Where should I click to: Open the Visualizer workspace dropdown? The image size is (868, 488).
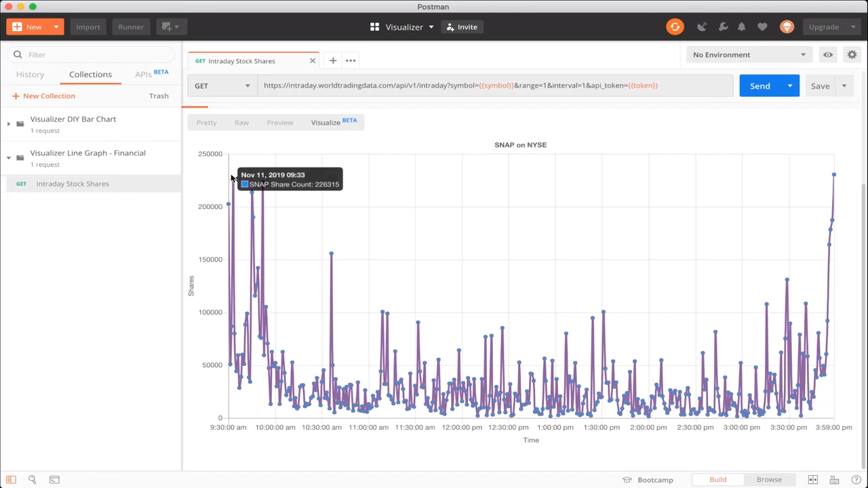coord(431,27)
